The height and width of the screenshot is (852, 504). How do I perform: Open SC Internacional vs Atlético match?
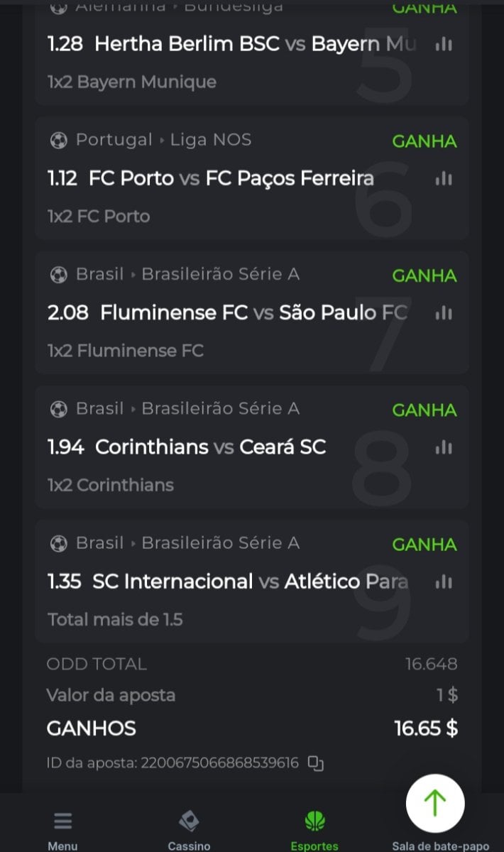pyautogui.click(x=250, y=581)
